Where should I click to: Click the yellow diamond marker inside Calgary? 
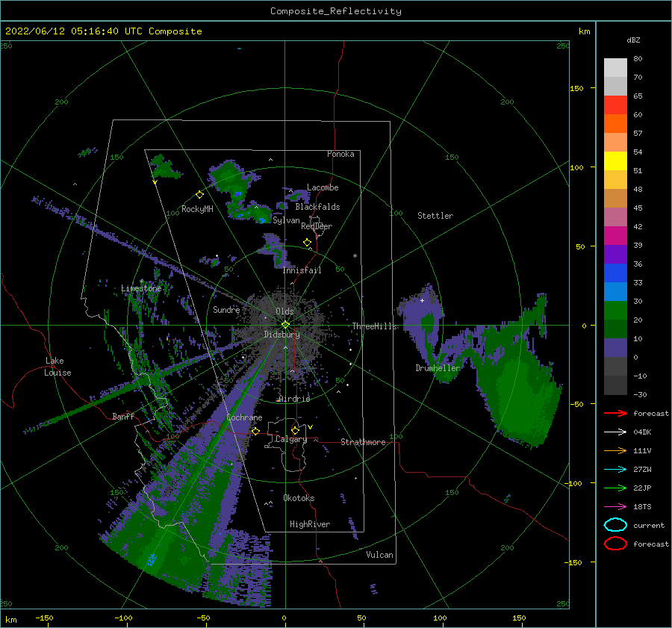point(295,430)
